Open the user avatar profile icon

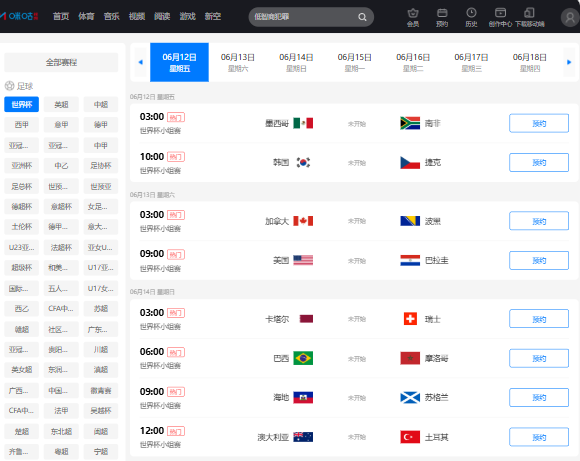(570, 17)
